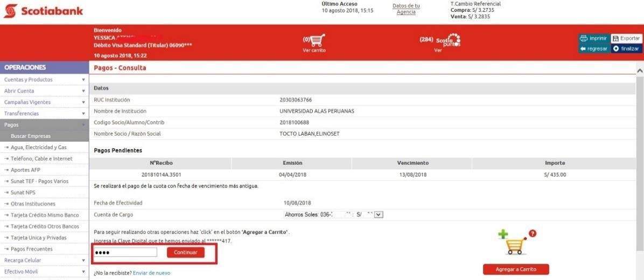Viewport: 644px width, 280px height.
Task: Expand the Recarga Celular menu
Action: (44, 260)
